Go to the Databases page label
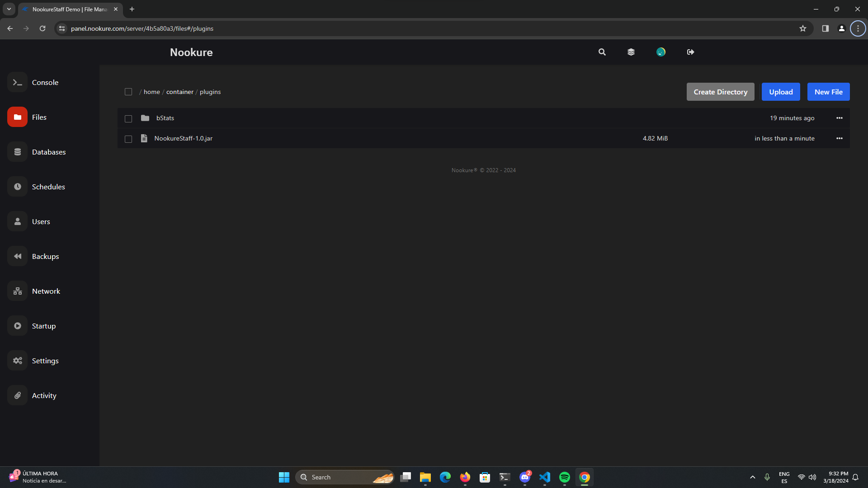The width and height of the screenshot is (868, 488). coord(49,152)
